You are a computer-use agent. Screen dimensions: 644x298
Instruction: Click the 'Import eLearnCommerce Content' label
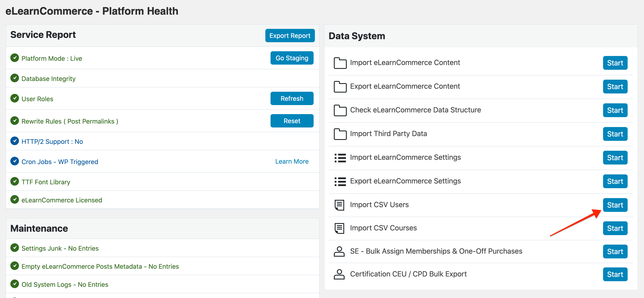405,62
